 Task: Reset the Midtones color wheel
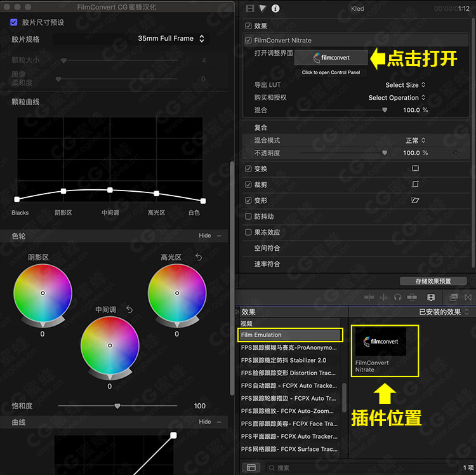(x=129, y=309)
